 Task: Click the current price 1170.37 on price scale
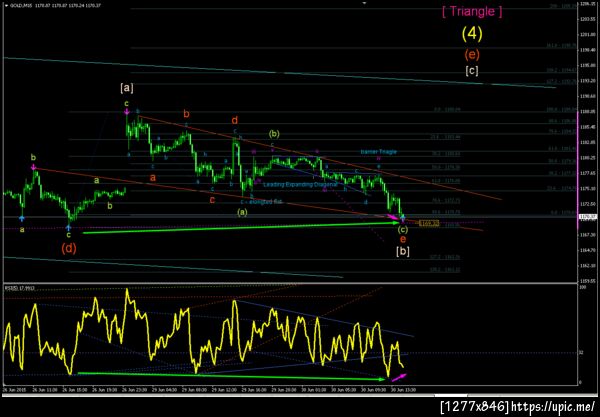click(x=587, y=217)
